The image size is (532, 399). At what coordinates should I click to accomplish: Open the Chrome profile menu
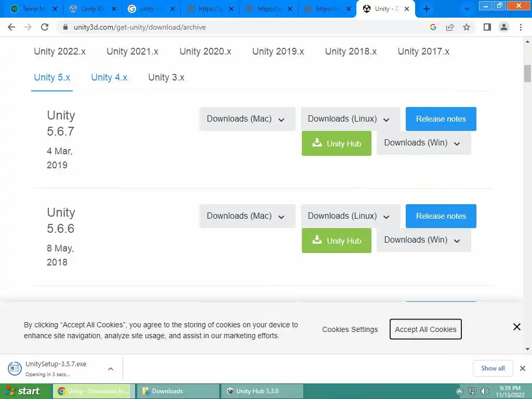[504, 27]
